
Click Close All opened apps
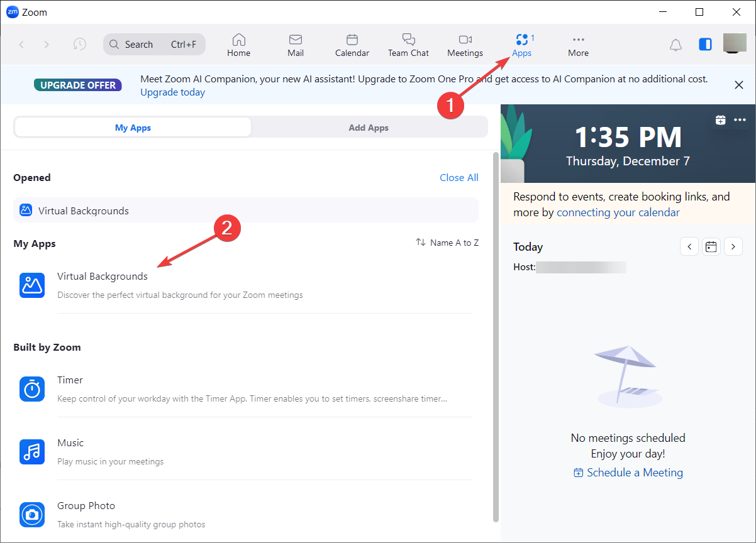pyautogui.click(x=459, y=178)
